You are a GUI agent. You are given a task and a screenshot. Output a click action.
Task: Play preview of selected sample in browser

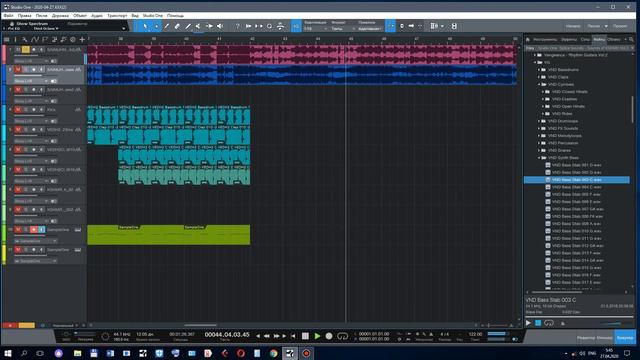[x=529, y=323]
